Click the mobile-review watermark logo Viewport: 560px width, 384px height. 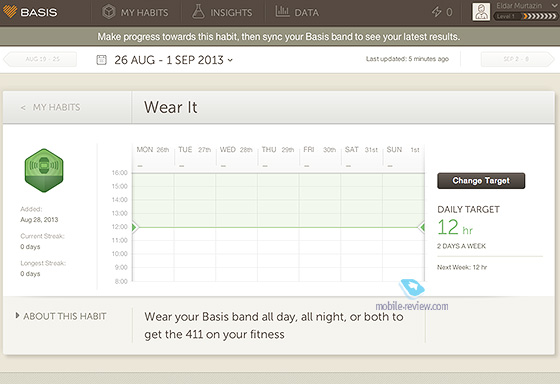(x=412, y=288)
